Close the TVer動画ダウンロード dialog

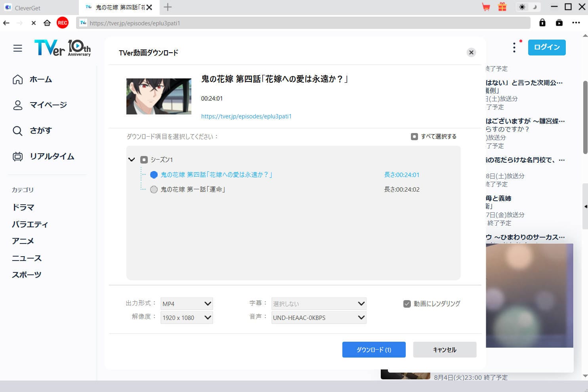pyautogui.click(x=471, y=52)
